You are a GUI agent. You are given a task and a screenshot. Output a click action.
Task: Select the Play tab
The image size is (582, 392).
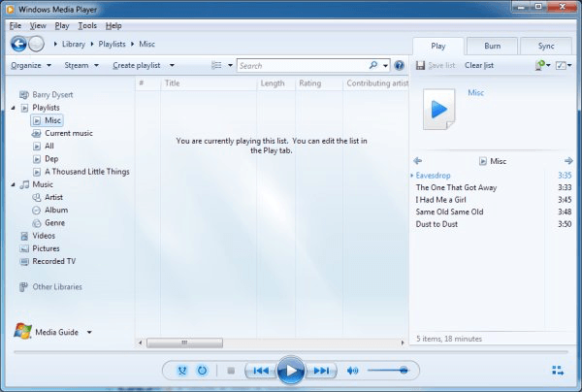[438, 46]
